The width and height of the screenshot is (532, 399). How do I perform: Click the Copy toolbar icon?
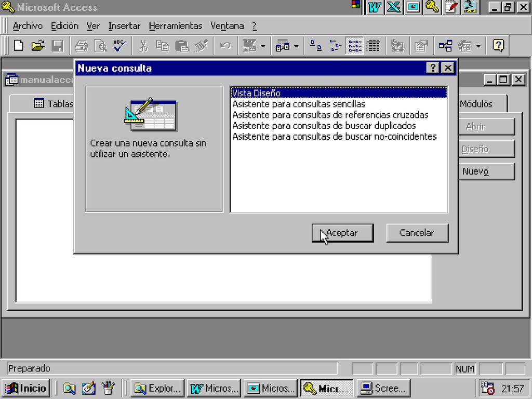pyautogui.click(x=163, y=46)
